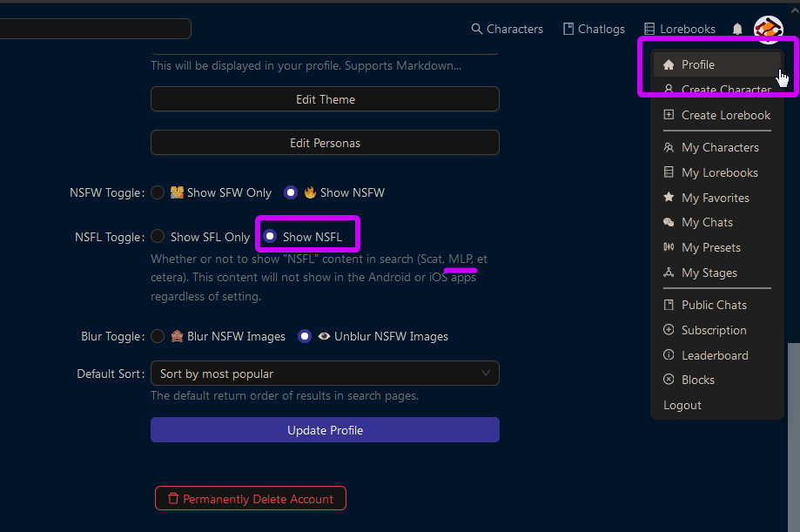Click the search input field at top
The image size is (800, 532).
click(x=94, y=29)
